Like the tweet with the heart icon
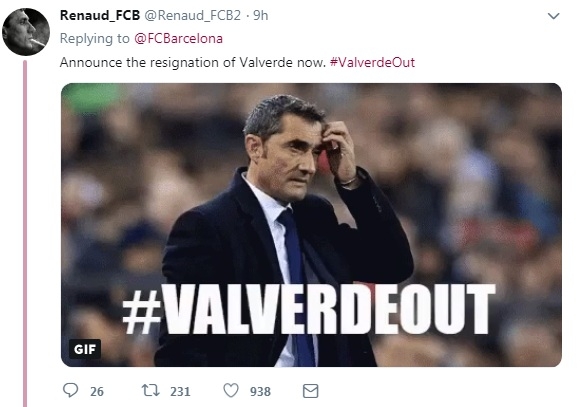Viewport: 585px width, 407px height. (x=231, y=391)
